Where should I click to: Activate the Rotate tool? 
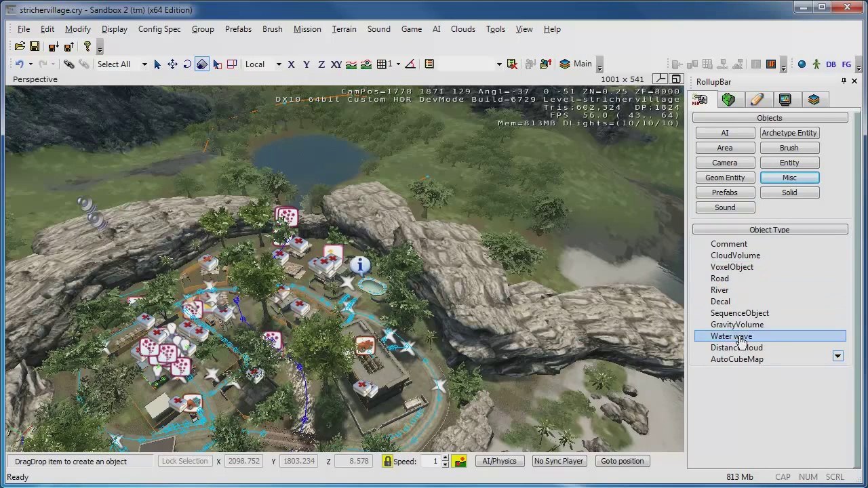(187, 64)
